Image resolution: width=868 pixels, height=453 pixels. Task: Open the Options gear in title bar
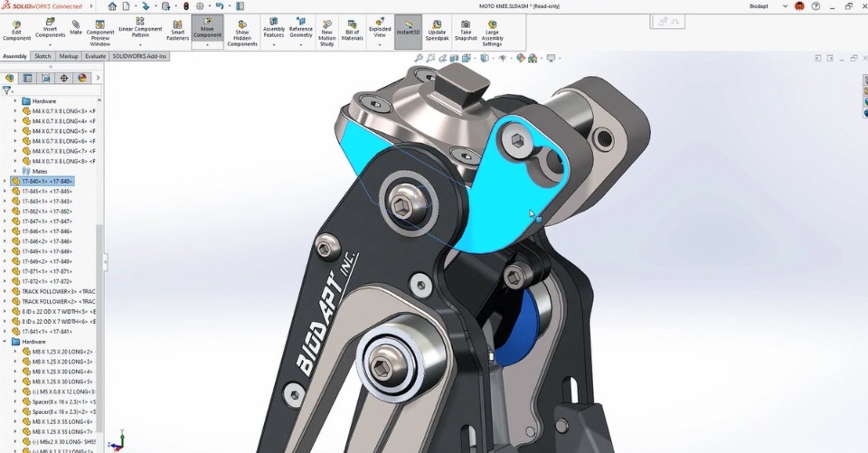click(200, 6)
